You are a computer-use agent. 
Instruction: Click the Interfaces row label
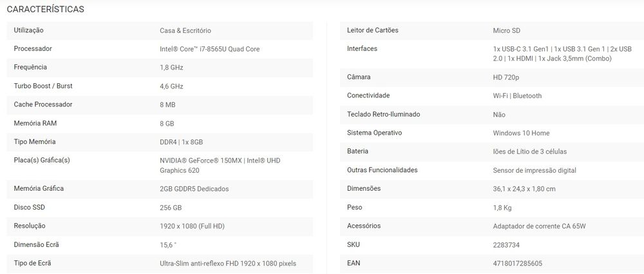pos(362,49)
